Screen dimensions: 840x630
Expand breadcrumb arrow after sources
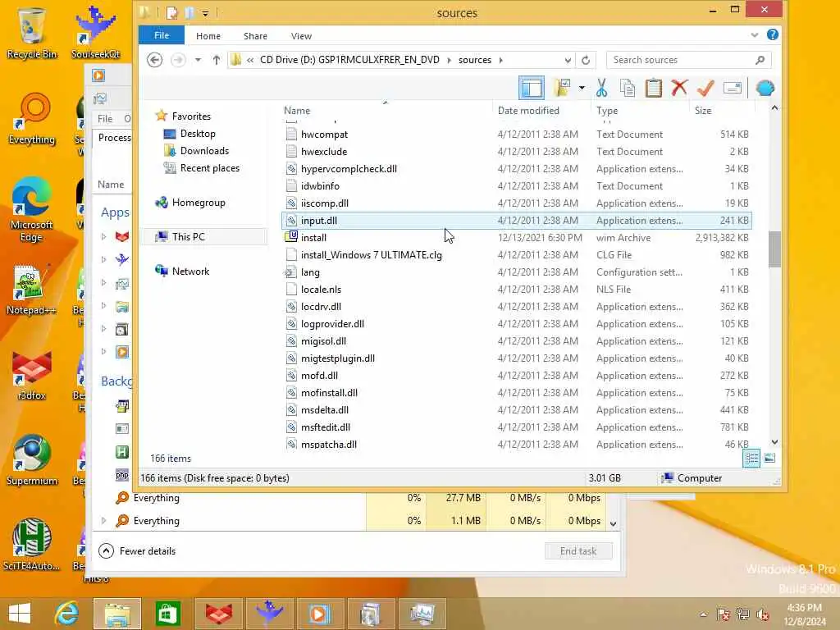[x=501, y=60]
